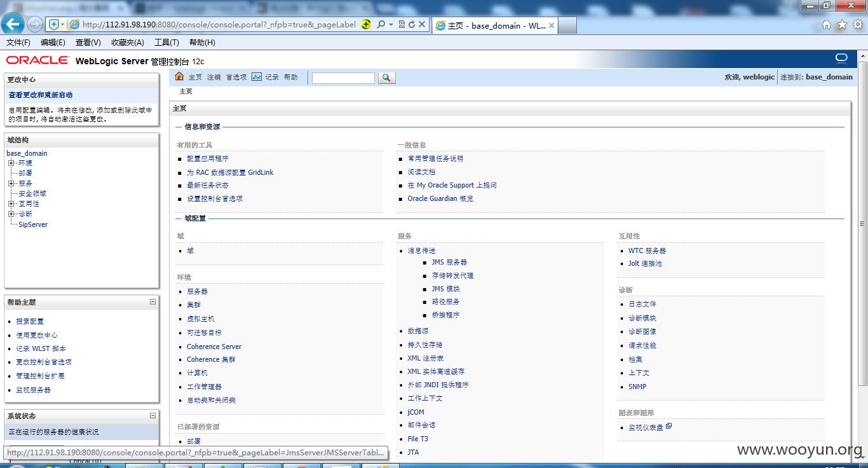Image resolution: width=868 pixels, height=468 pixels.
Task: Refresh the page with the reload icon
Action: point(411,24)
